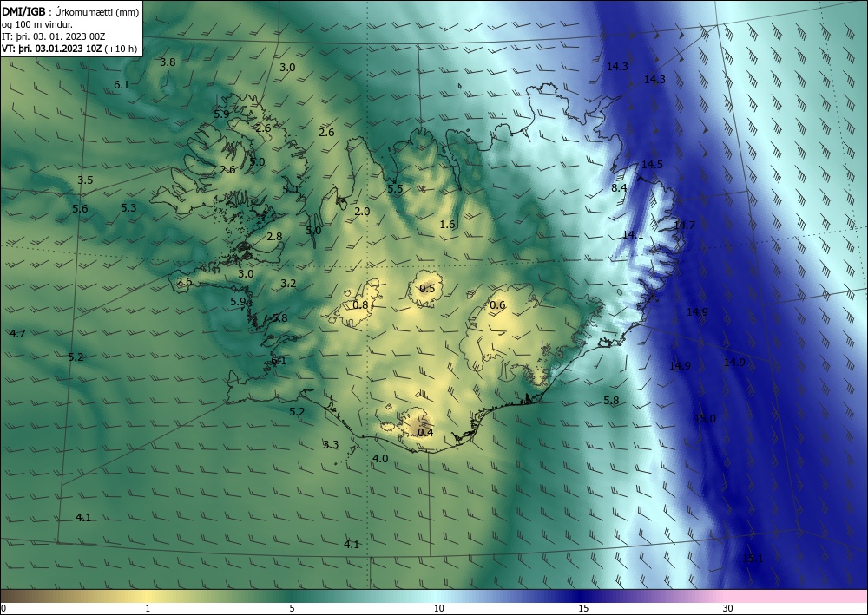Click the 3.8 value on the map
This screenshot has width=868, height=615.
168,62
